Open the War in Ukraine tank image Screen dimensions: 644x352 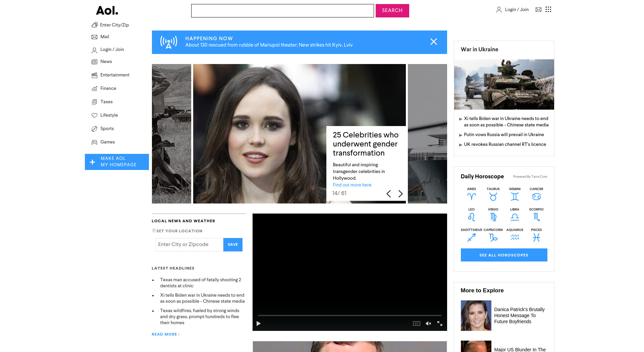coord(504,84)
